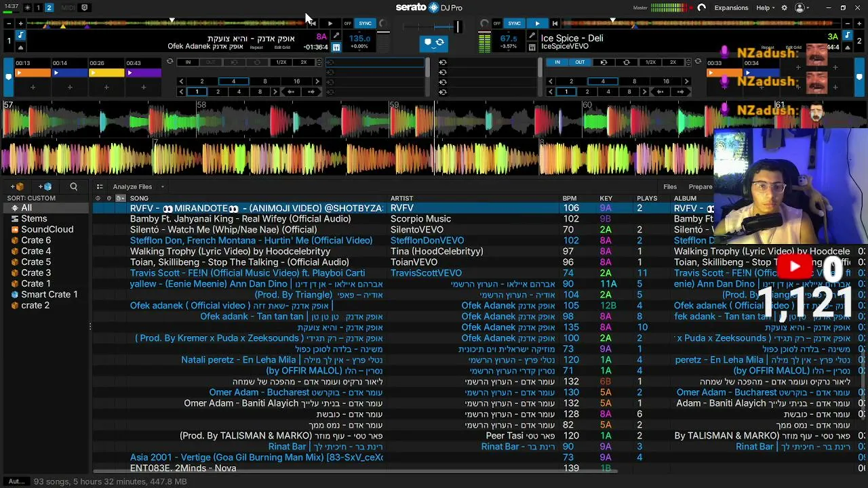Halve the loop with 1/2X on deck 2

pos(650,62)
